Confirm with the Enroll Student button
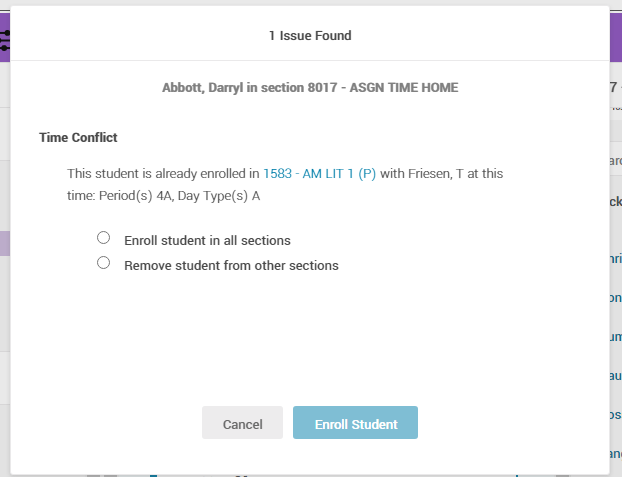622x477 pixels. 355,424
